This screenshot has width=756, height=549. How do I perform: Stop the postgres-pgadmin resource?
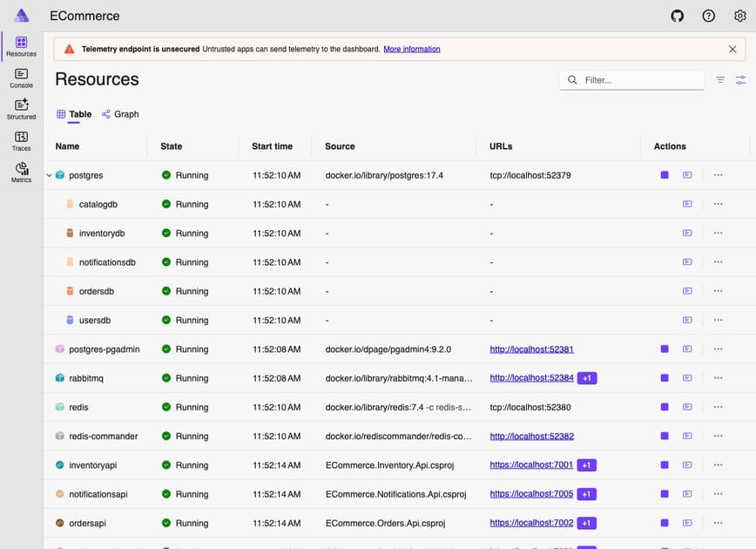click(665, 349)
